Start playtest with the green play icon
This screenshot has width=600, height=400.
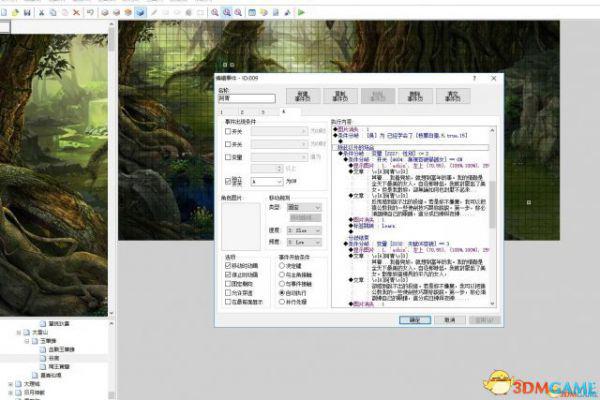click(x=302, y=13)
